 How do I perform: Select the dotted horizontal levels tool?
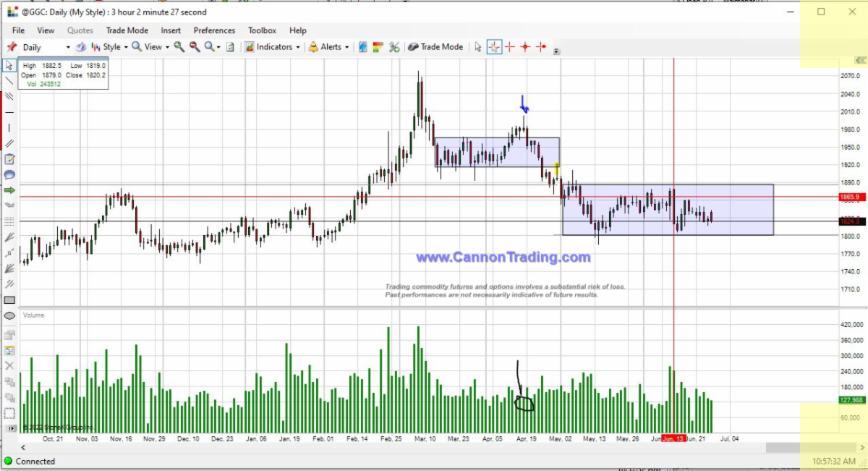9,220
